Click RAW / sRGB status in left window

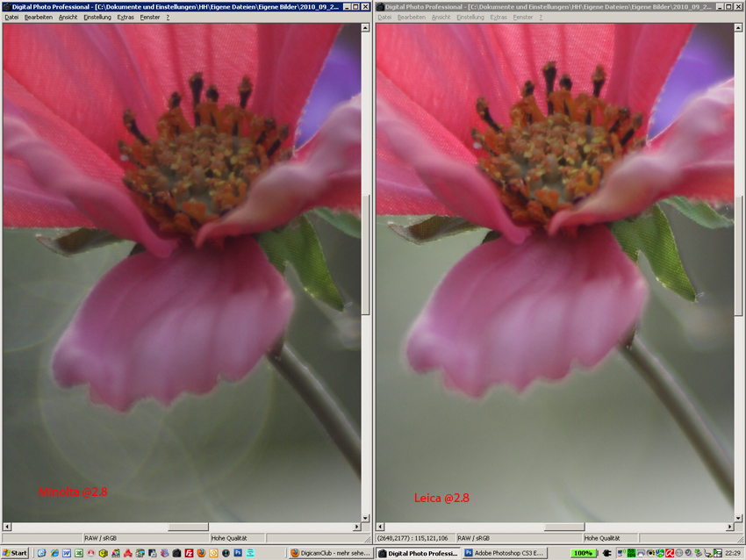click(x=100, y=538)
